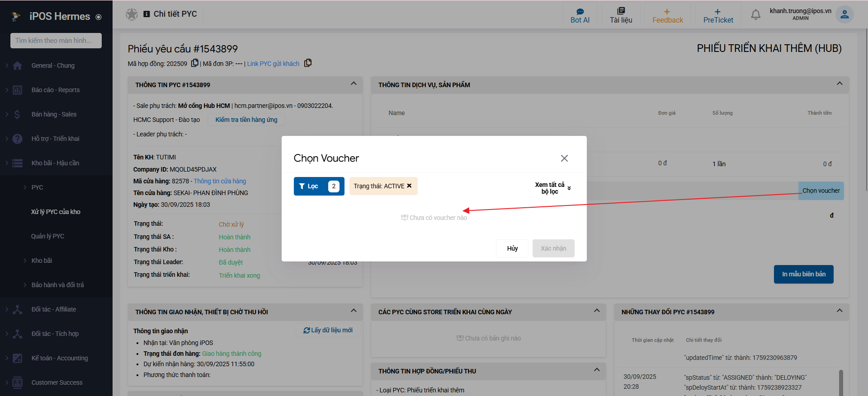Copy the contract code 202509

(x=195, y=63)
